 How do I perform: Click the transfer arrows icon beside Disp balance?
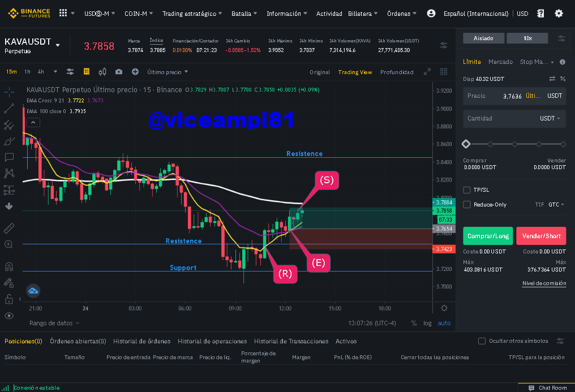(552, 79)
